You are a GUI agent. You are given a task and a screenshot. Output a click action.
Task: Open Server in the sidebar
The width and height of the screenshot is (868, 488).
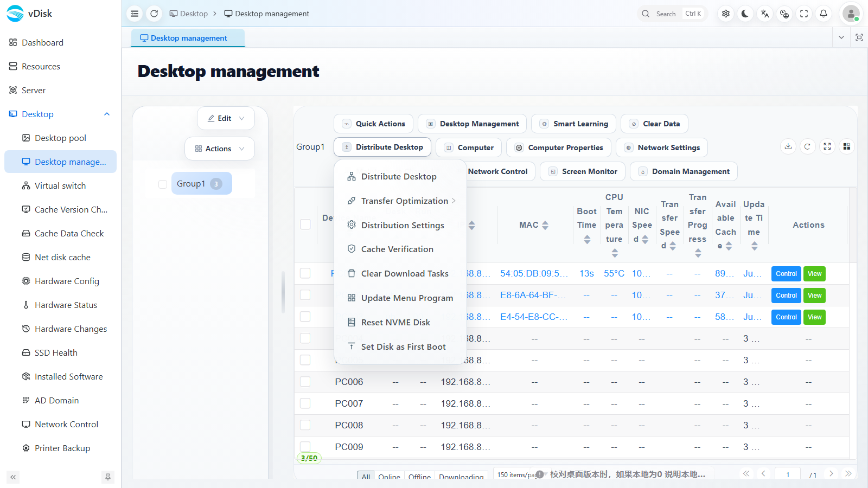(60, 90)
